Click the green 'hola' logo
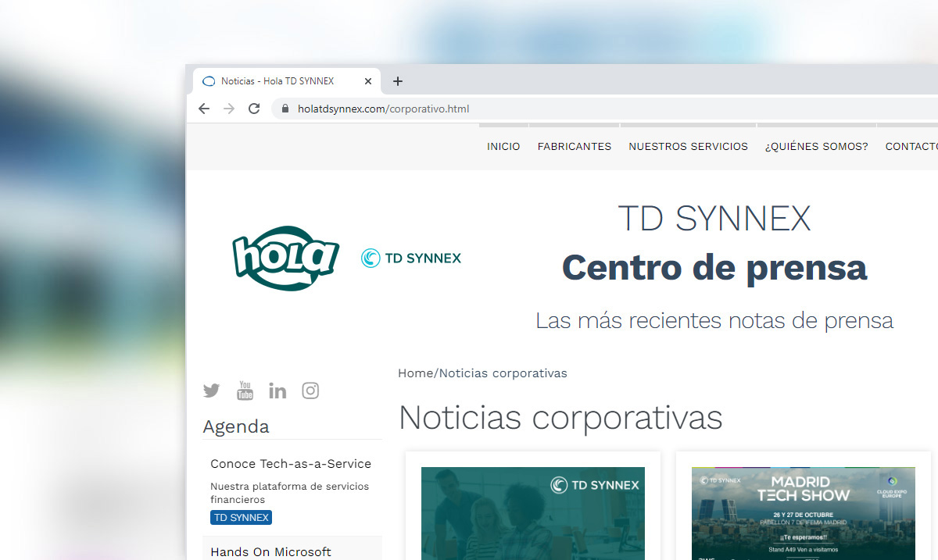This screenshot has height=560, width=938. pyautogui.click(x=285, y=258)
